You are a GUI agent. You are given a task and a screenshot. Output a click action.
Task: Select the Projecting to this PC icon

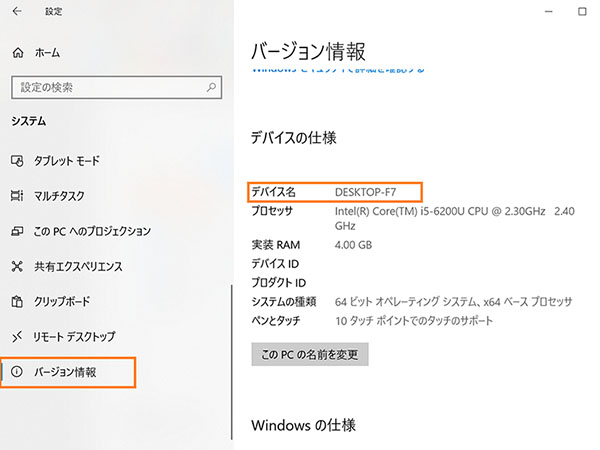point(17,231)
